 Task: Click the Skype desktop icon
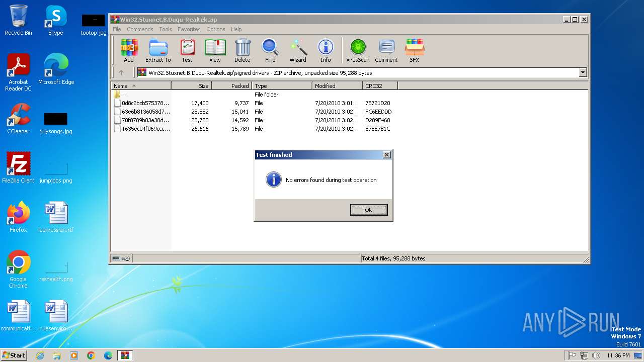[x=56, y=21]
